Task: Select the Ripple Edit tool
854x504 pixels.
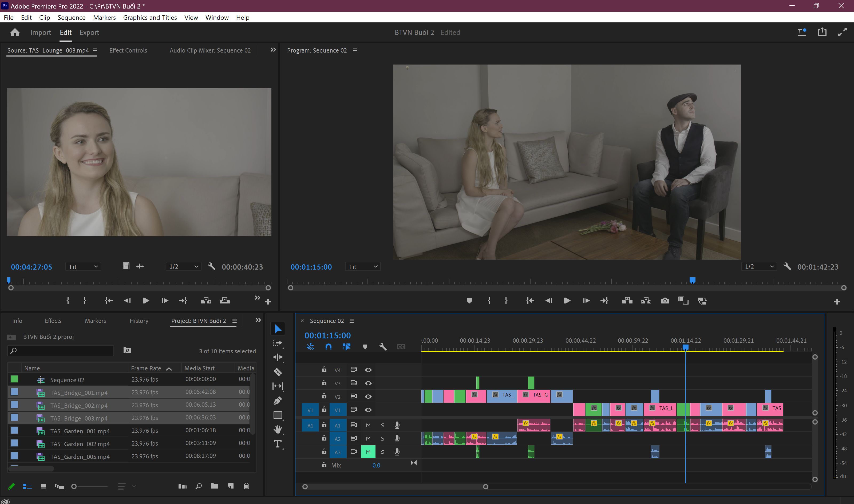Action: [278, 357]
